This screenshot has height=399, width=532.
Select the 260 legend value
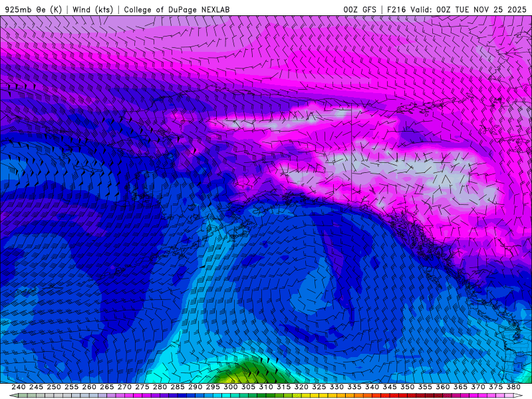(89, 387)
